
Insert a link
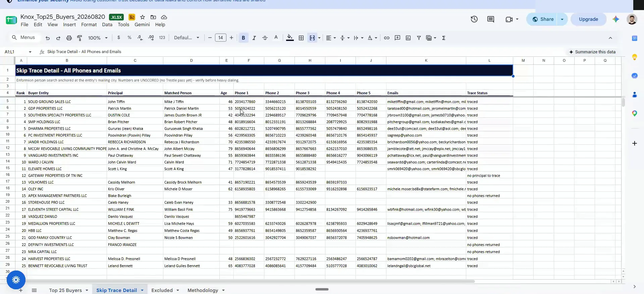(387, 38)
